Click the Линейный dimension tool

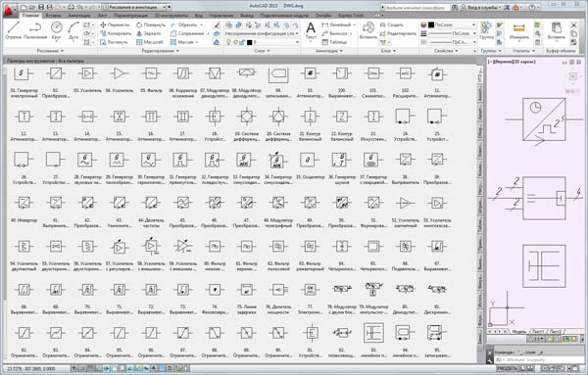tap(336, 24)
